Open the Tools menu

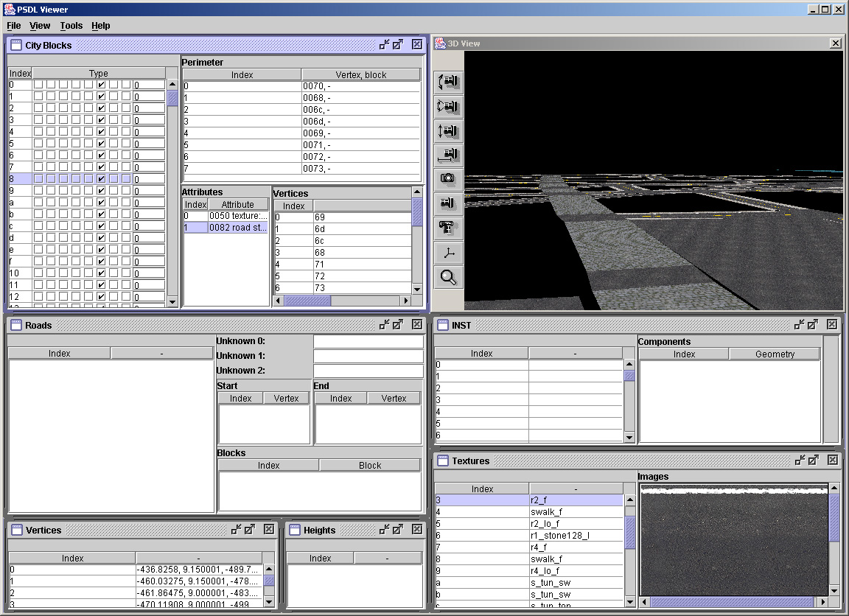pos(71,26)
